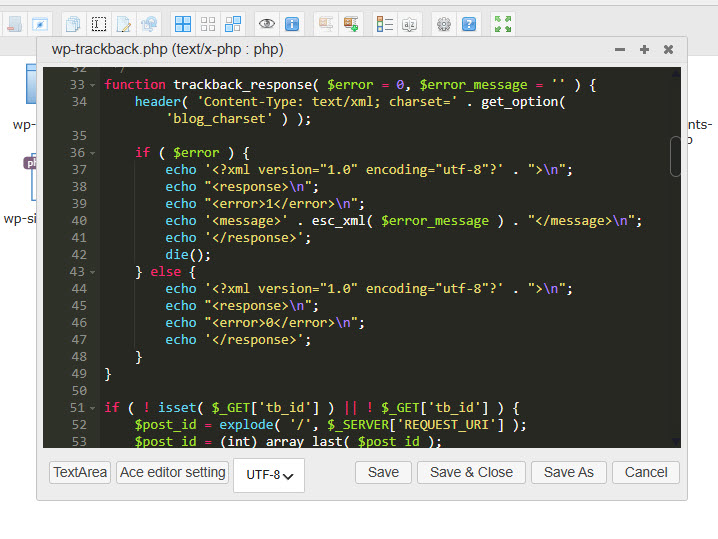Image resolution: width=718 pixels, height=539 pixels.
Task: Click the isset( call on line 51
Action: click(181, 408)
